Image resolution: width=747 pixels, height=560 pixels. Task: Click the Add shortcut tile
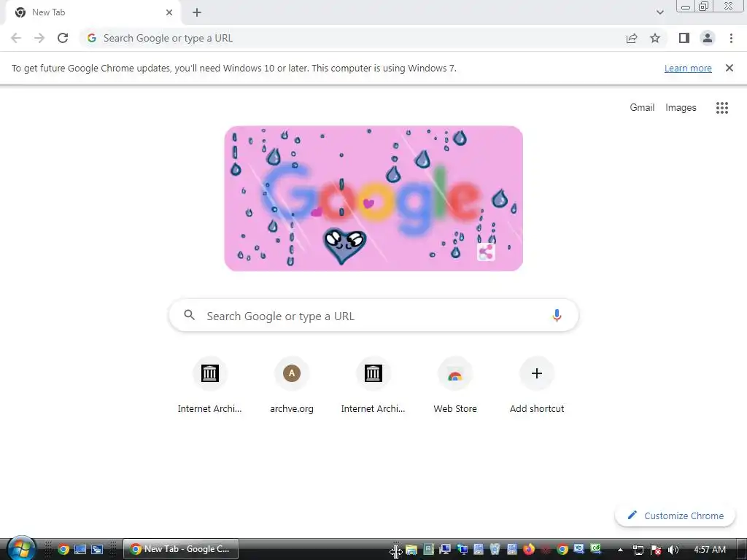tap(536, 385)
